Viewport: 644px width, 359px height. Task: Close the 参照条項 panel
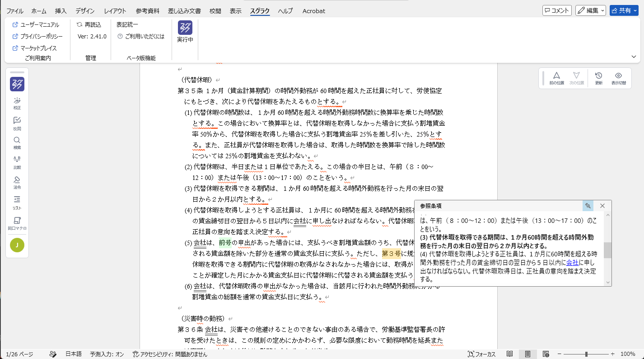(x=602, y=206)
